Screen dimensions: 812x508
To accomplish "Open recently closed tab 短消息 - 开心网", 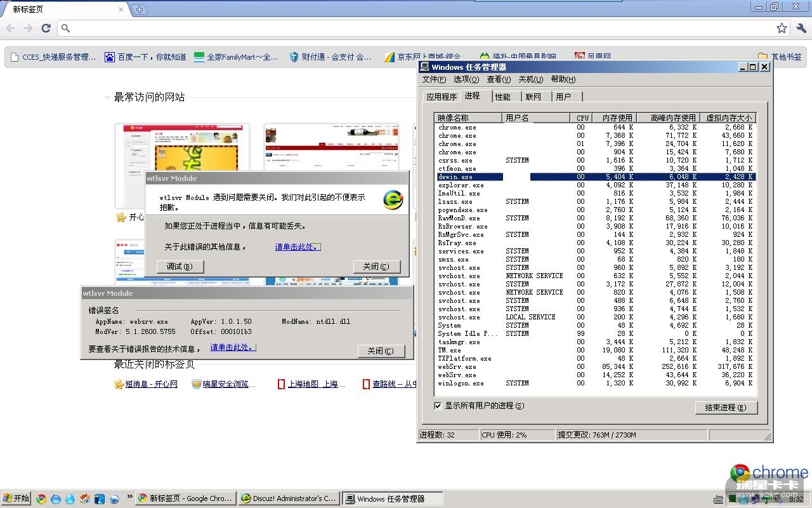I will click(x=146, y=384).
